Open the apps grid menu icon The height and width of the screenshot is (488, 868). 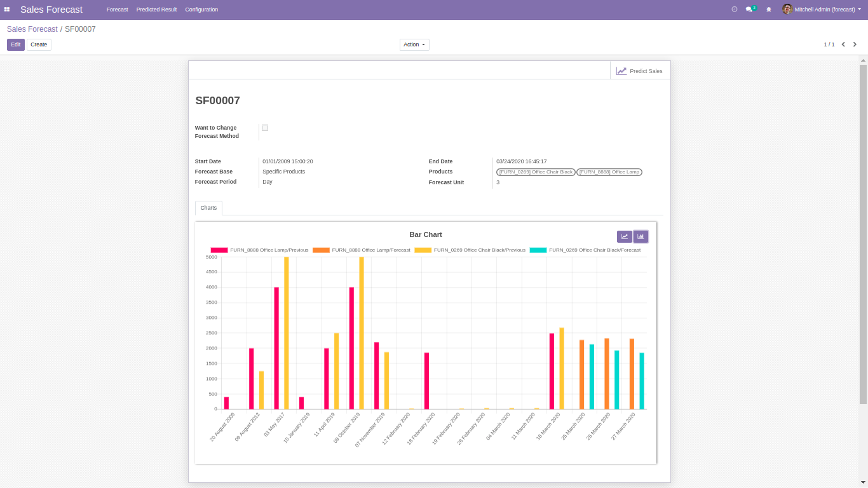point(7,10)
